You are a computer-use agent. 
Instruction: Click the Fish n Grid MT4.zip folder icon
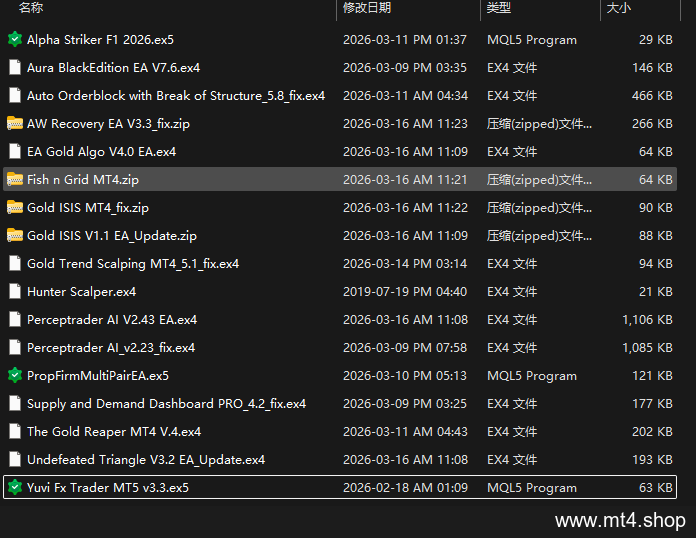[15, 179]
